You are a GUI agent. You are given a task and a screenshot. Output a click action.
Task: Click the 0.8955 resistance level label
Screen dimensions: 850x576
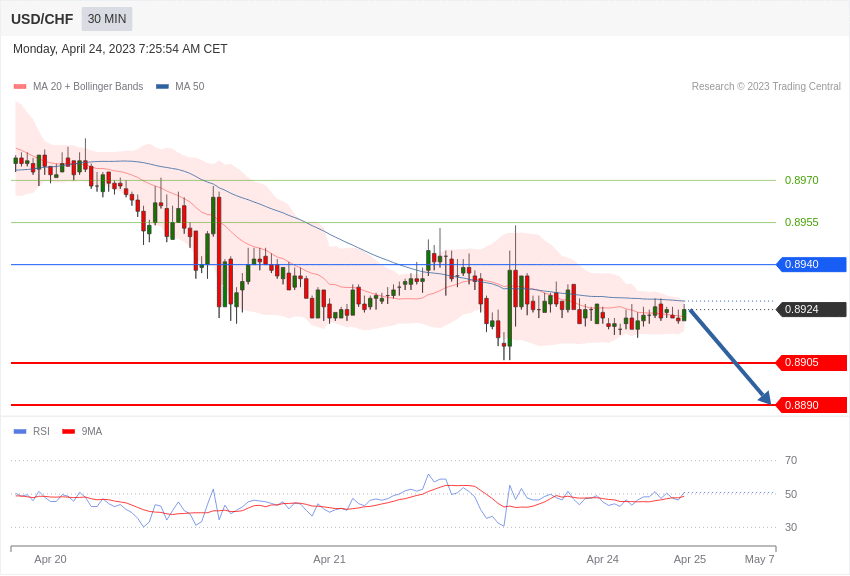[802, 222]
